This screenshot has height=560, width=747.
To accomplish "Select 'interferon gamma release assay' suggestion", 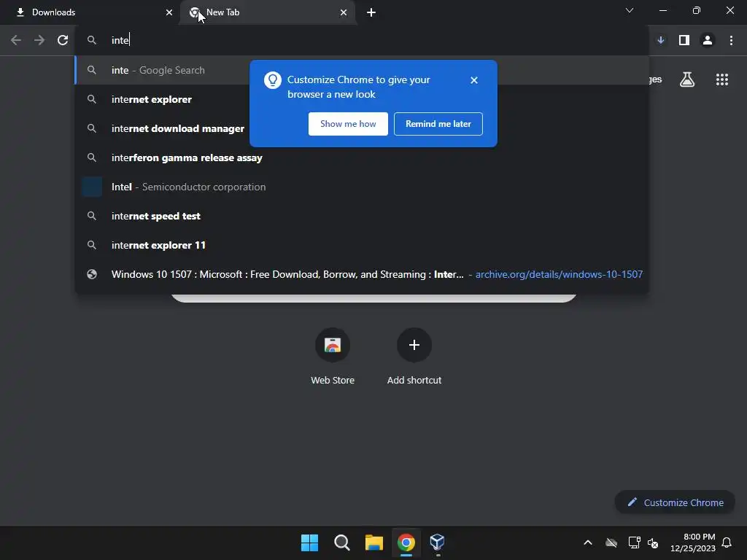I will [362, 157].
